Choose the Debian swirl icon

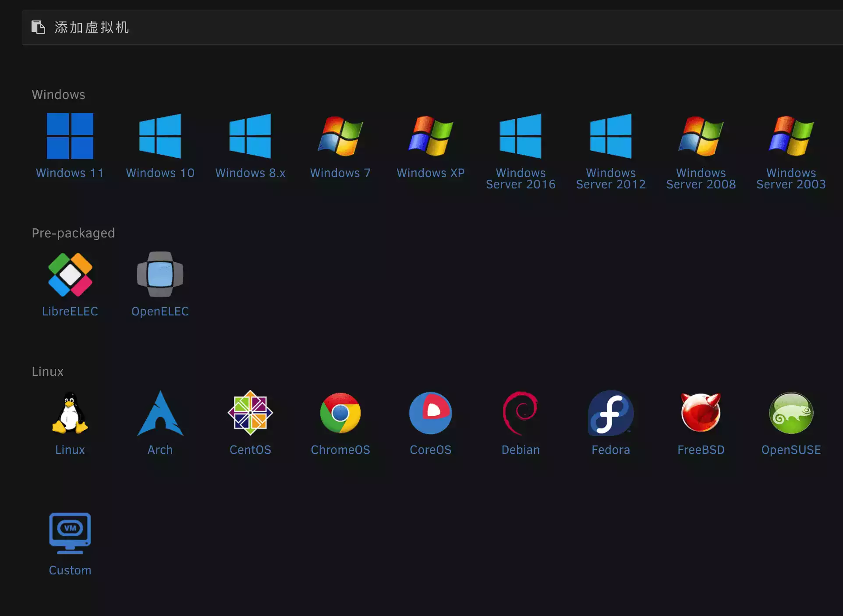pos(521,413)
